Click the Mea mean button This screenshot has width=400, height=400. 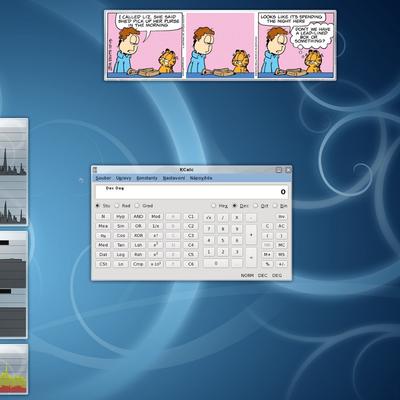[x=103, y=226]
